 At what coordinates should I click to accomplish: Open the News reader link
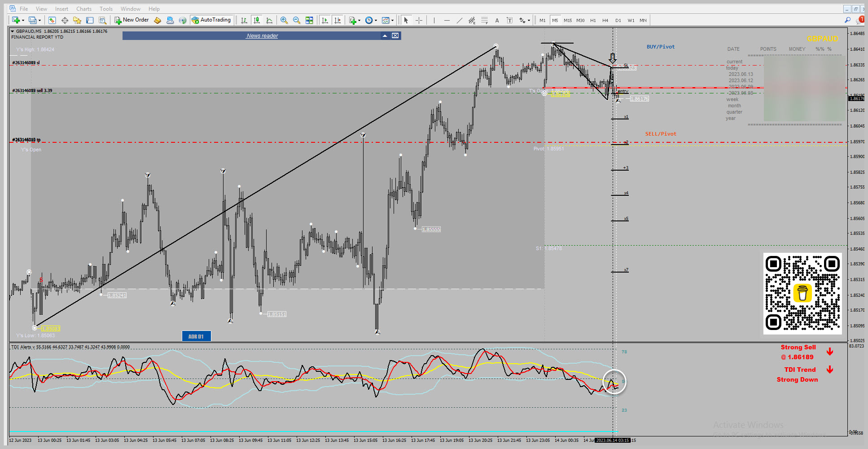click(x=262, y=36)
